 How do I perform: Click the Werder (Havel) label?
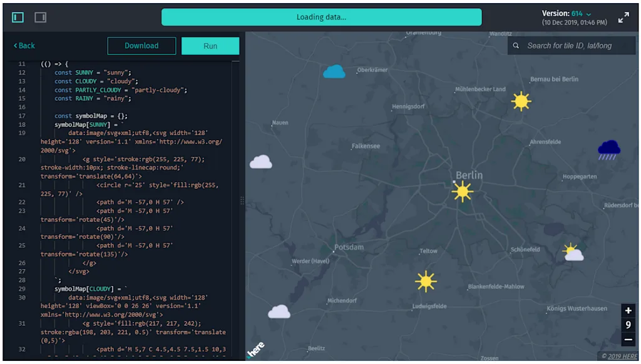point(310,261)
